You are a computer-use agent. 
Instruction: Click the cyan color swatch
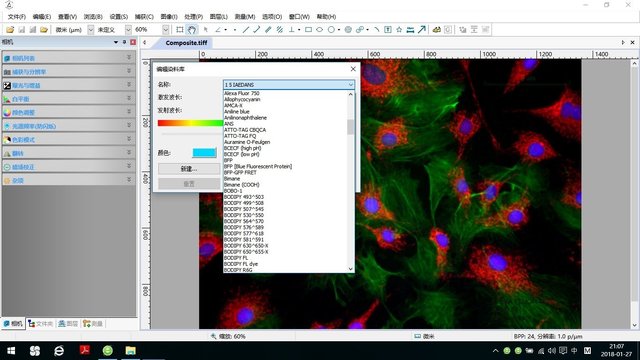204,153
